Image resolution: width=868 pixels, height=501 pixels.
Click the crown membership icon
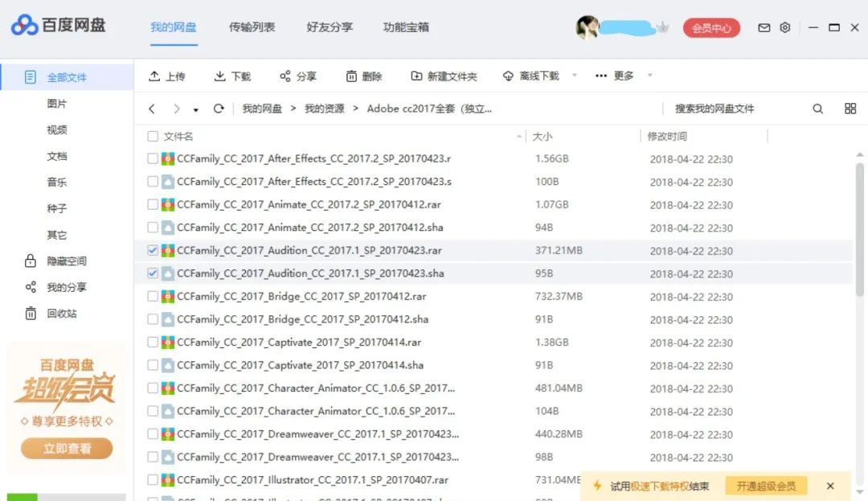(x=662, y=27)
